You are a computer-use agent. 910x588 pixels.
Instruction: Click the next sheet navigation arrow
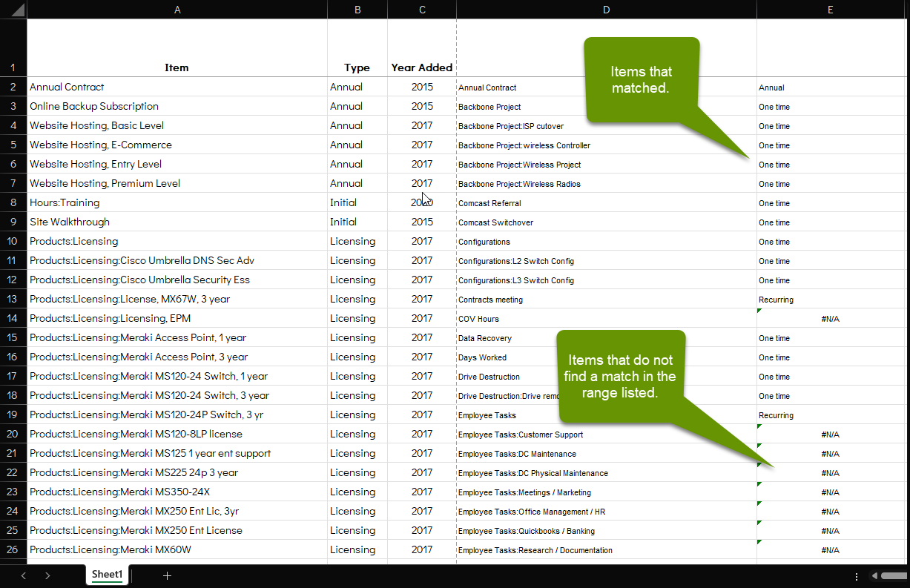point(47,575)
